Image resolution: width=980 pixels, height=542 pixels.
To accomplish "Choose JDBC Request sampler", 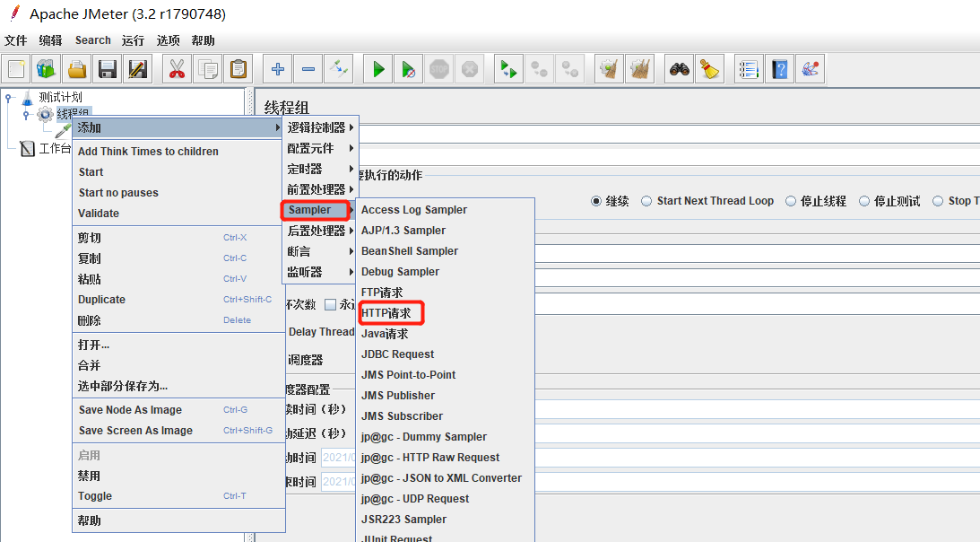I will (445, 354).
